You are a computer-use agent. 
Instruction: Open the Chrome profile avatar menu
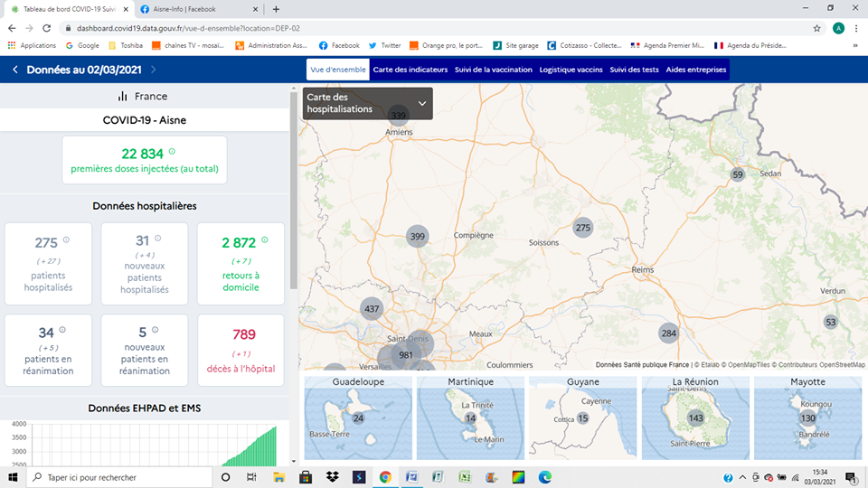pyautogui.click(x=838, y=28)
